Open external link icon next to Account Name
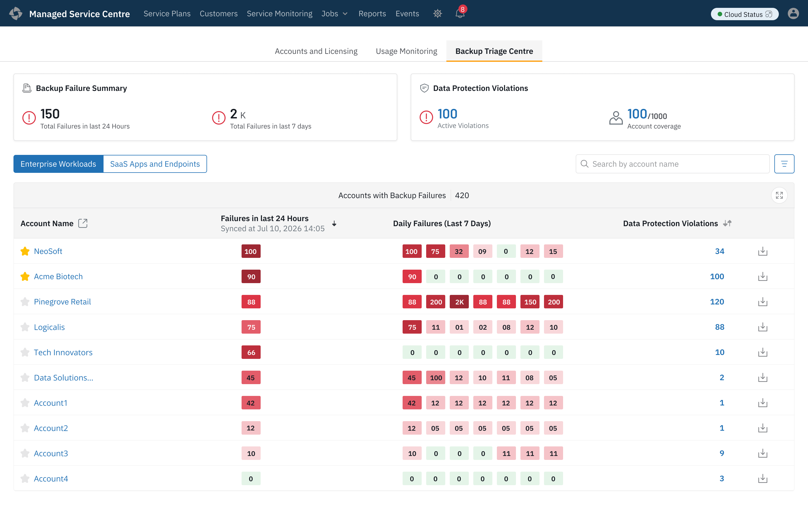Image resolution: width=808 pixels, height=532 pixels. [x=83, y=223]
